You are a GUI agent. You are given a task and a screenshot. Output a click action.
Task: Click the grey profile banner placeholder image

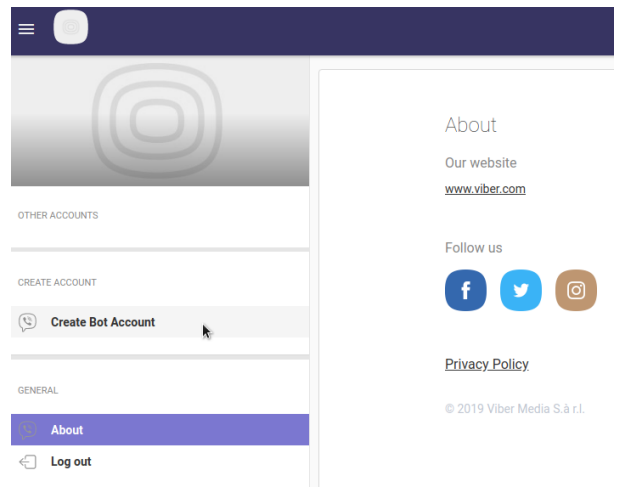pos(160,122)
